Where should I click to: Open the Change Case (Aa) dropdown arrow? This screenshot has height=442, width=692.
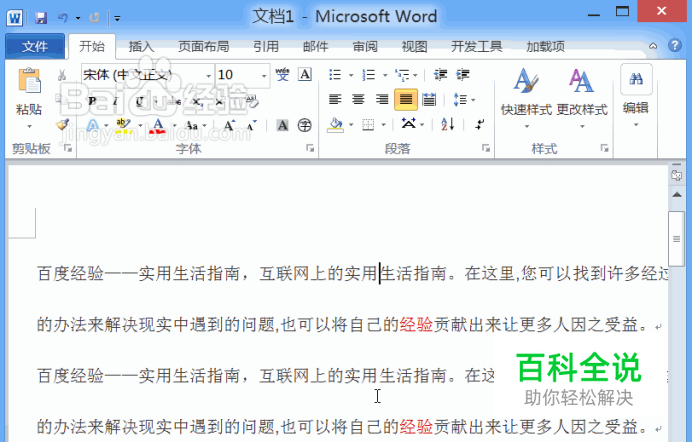[205, 126]
